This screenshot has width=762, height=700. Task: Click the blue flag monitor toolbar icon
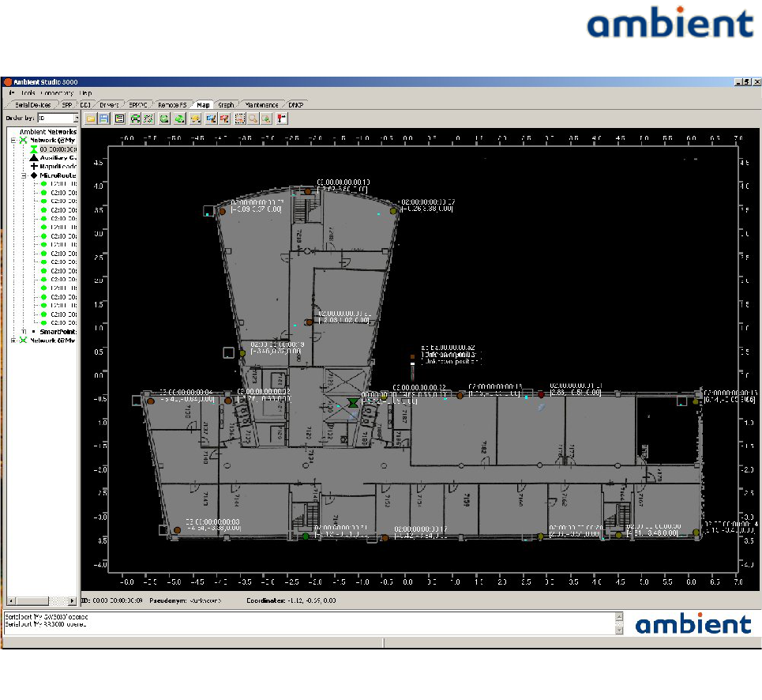pos(211,119)
